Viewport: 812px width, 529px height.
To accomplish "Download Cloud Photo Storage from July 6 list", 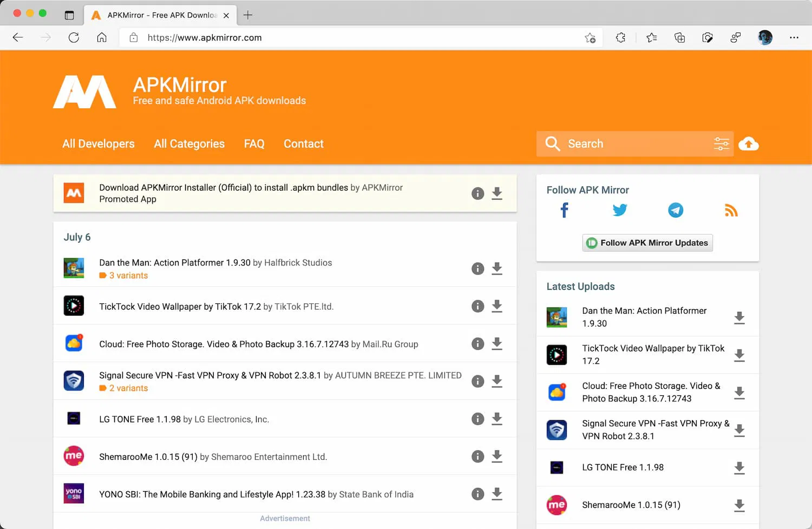I will 497,344.
